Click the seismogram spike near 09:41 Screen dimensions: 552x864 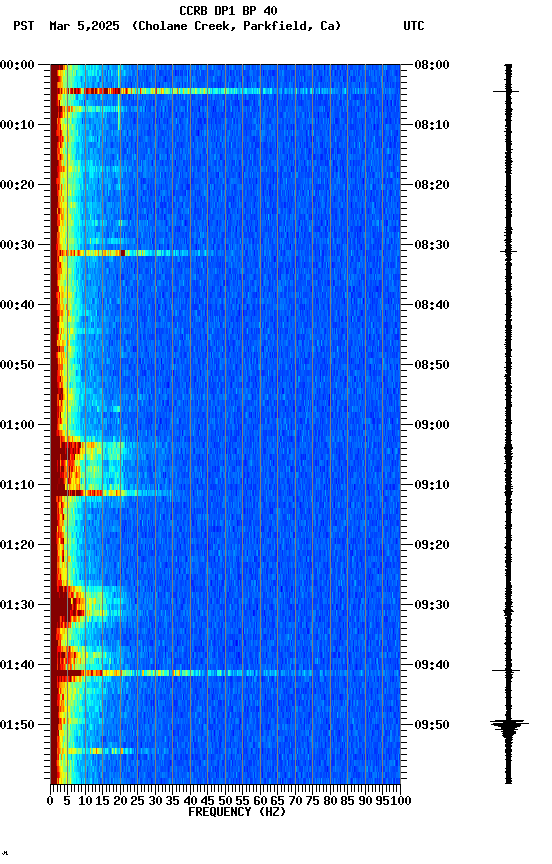pyautogui.click(x=506, y=671)
